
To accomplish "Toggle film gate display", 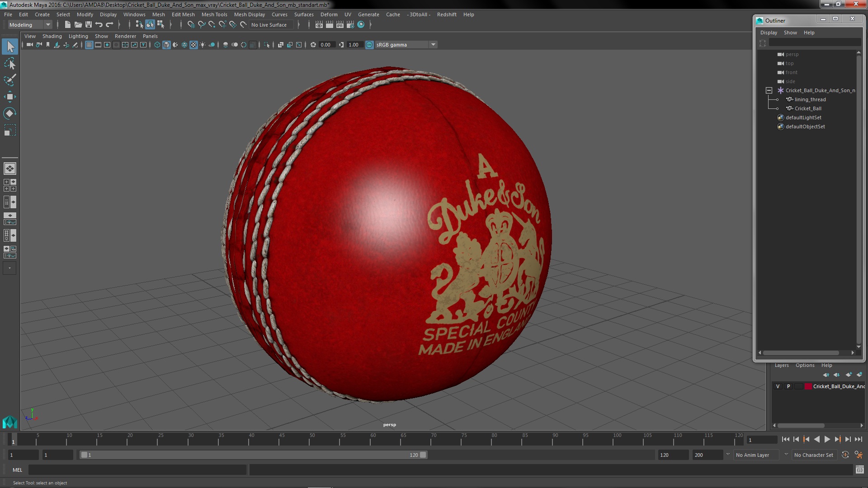I will (x=98, y=45).
